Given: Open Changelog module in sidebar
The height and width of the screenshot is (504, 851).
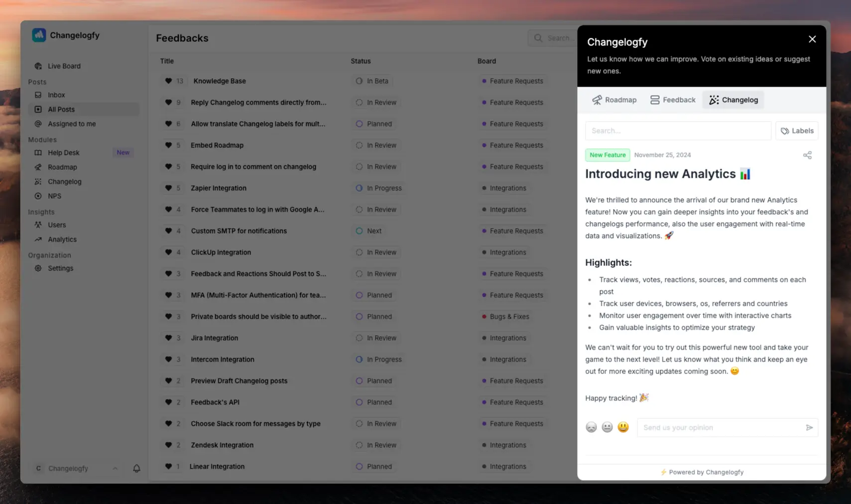Looking at the screenshot, I should pyautogui.click(x=64, y=181).
